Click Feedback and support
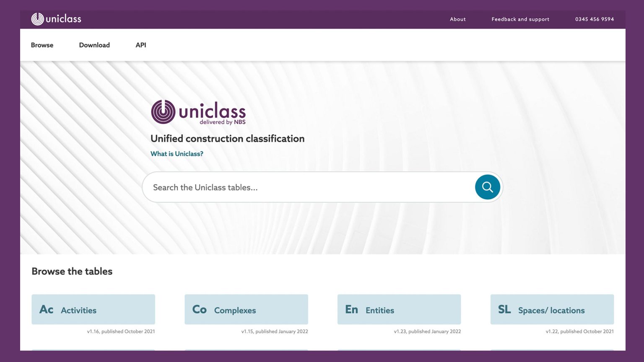644x362 pixels. (520, 19)
